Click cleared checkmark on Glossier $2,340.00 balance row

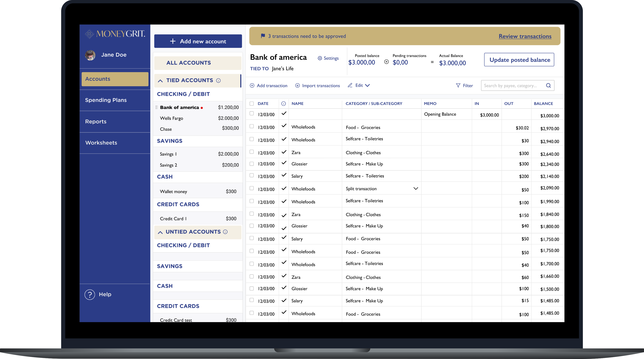pos(284,163)
